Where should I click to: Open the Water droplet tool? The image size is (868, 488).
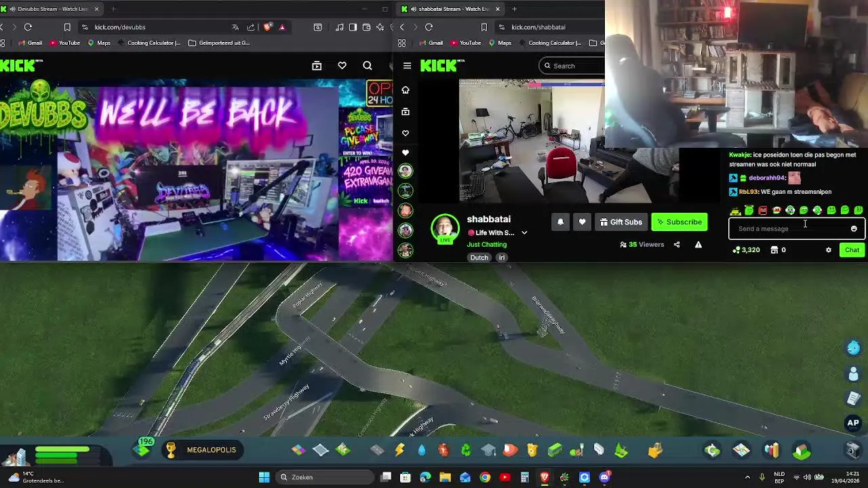coord(422,450)
